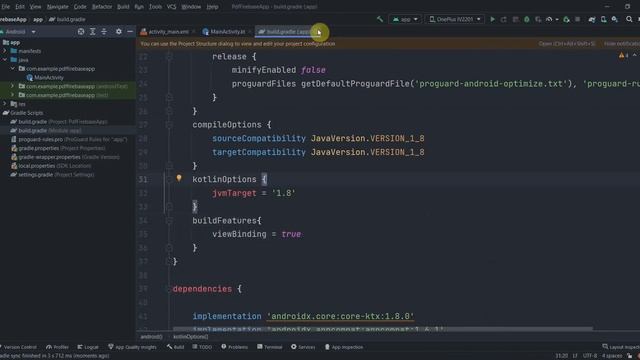Open Layout Inspector tool window
The width and height of the screenshot is (640, 360).
(621, 347)
